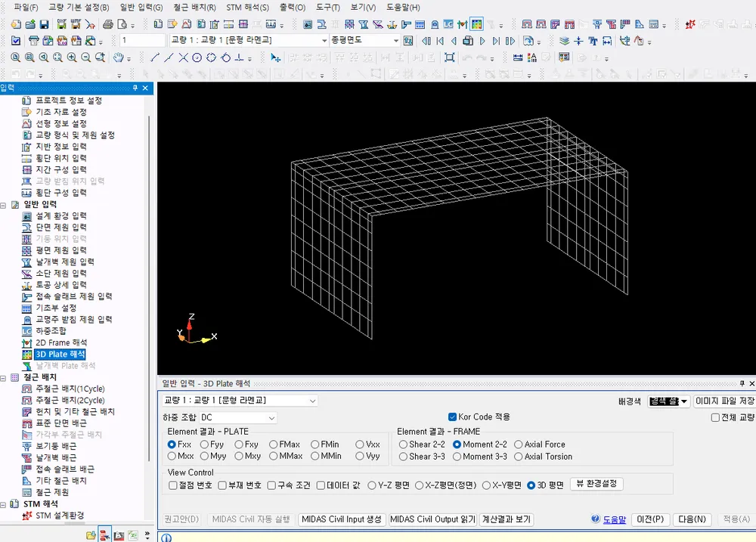
Task: Enable the 전체 교량 checkbox
Action: coord(715,417)
